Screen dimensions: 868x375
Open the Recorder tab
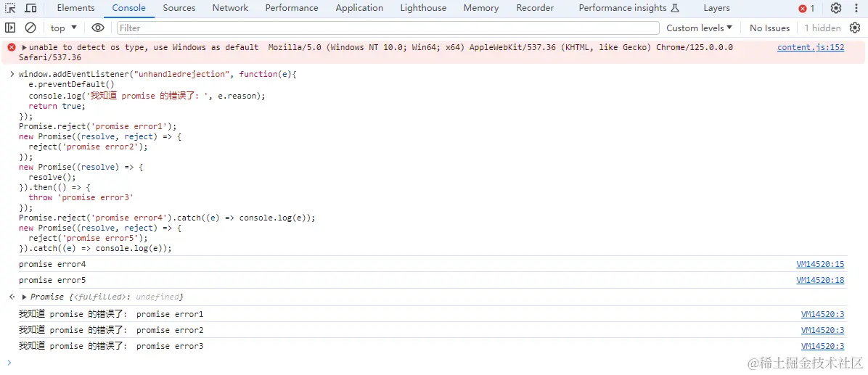click(x=535, y=8)
